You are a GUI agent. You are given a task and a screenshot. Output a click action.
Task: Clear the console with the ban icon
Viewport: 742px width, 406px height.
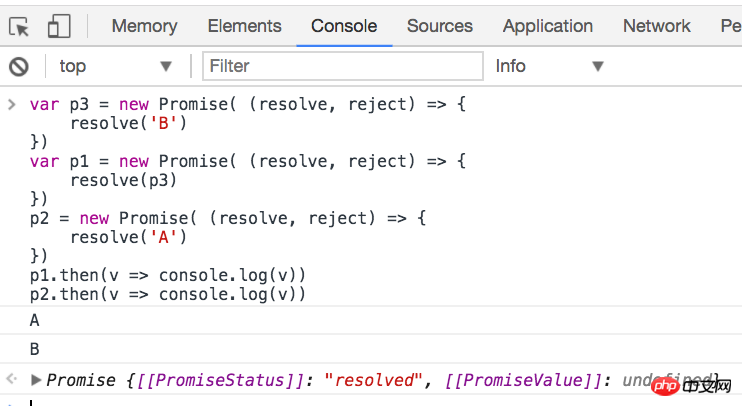click(19, 66)
